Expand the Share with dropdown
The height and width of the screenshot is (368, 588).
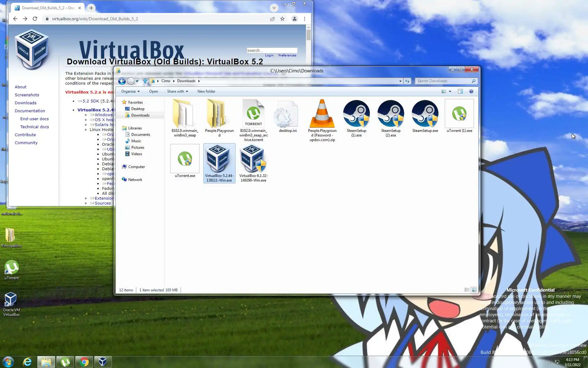click(177, 91)
